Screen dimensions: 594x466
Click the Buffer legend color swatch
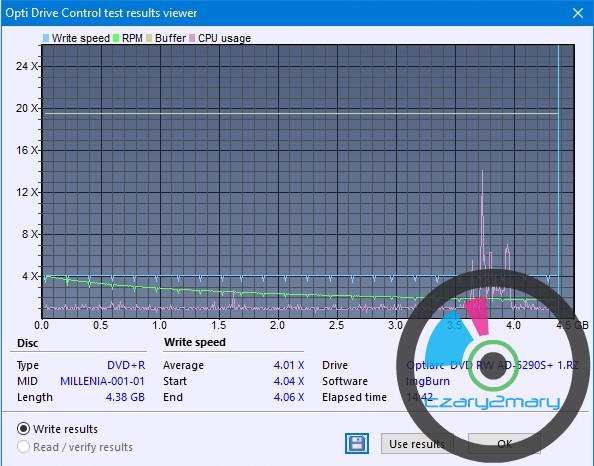(149, 38)
